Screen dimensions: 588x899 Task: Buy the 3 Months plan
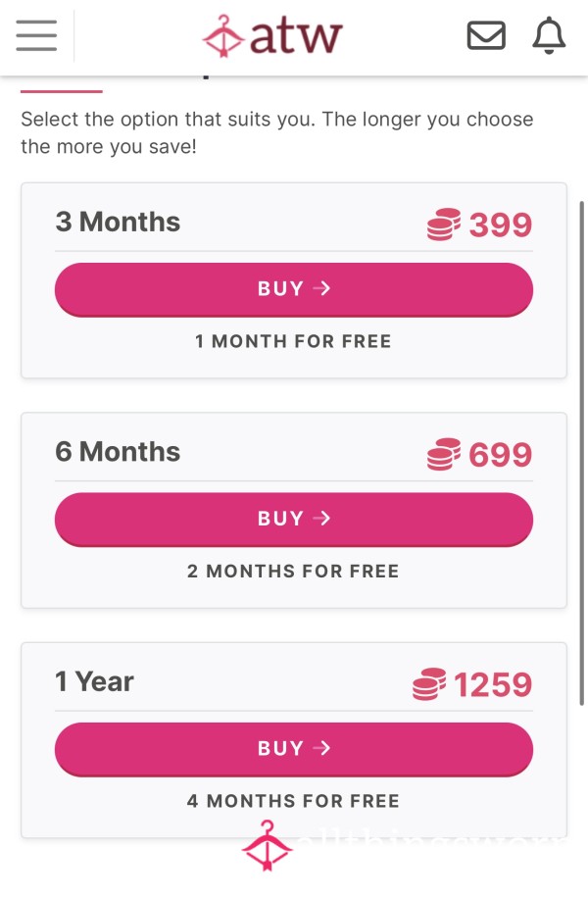tap(294, 289)
